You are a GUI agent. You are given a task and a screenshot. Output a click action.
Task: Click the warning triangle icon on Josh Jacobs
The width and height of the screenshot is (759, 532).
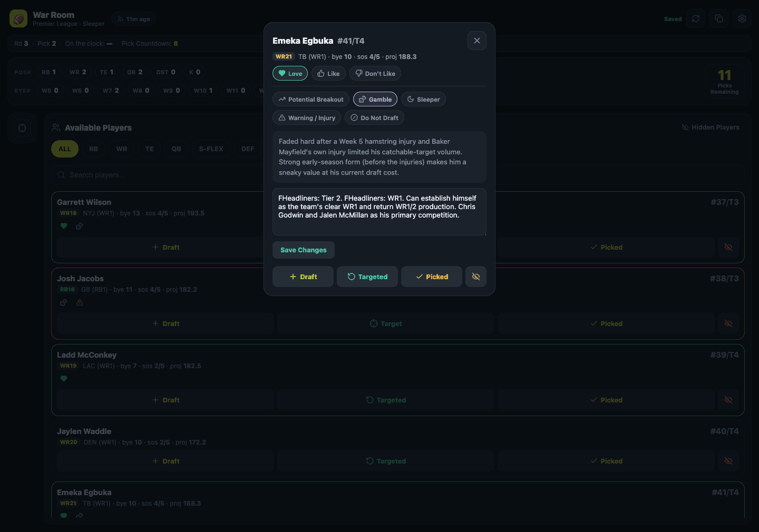click(80, 302)
